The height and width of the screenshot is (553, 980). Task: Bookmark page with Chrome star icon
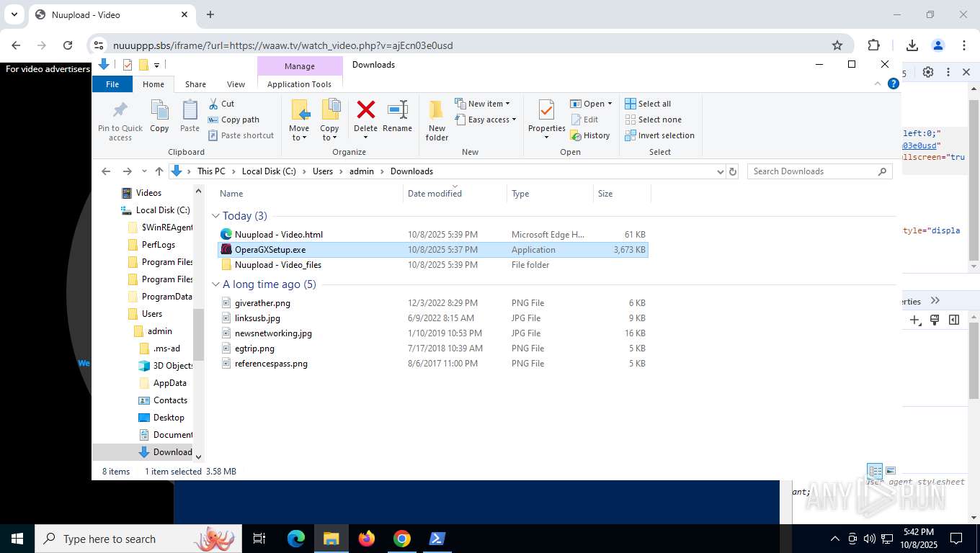pyautogui.click(x=837, y=45)
